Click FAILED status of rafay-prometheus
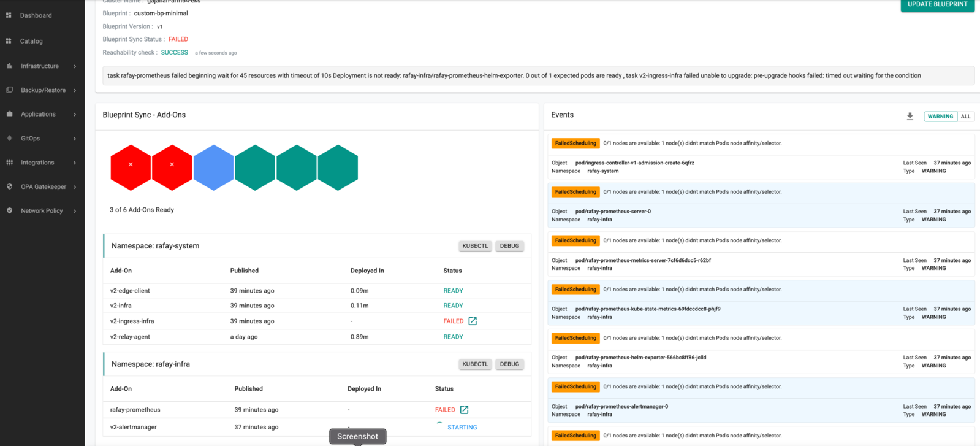This screenshot has height=446, width=980. [x=445, y=409]
